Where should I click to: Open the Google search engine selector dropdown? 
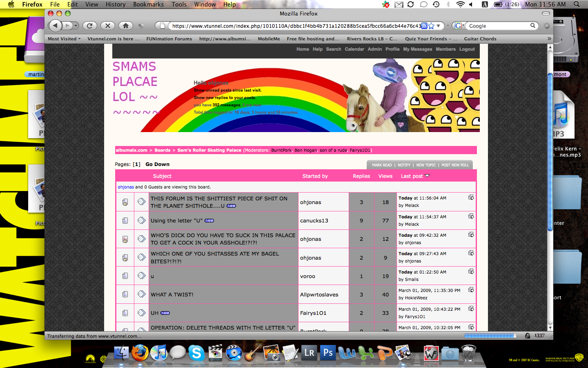click(x=459, y=26)
